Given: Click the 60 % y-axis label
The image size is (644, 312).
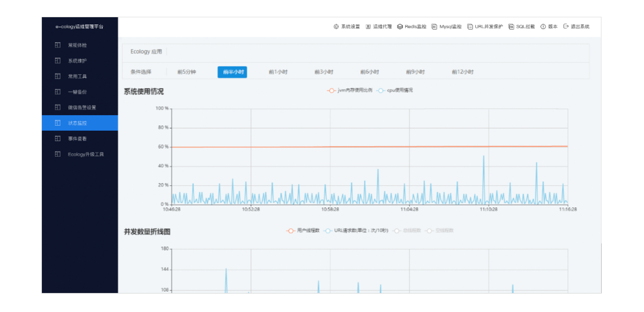Looking at the screenshot, I should (x=163, y=147).
